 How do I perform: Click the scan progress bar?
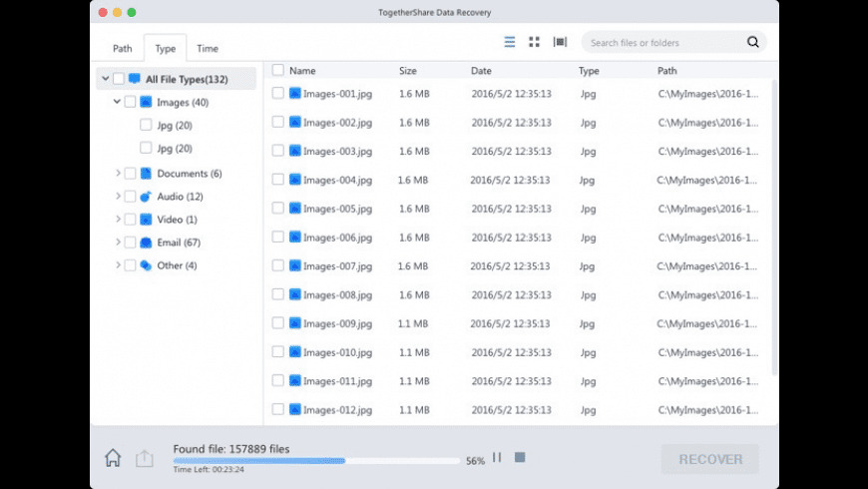pyautogui.click(x=316, y=461)
